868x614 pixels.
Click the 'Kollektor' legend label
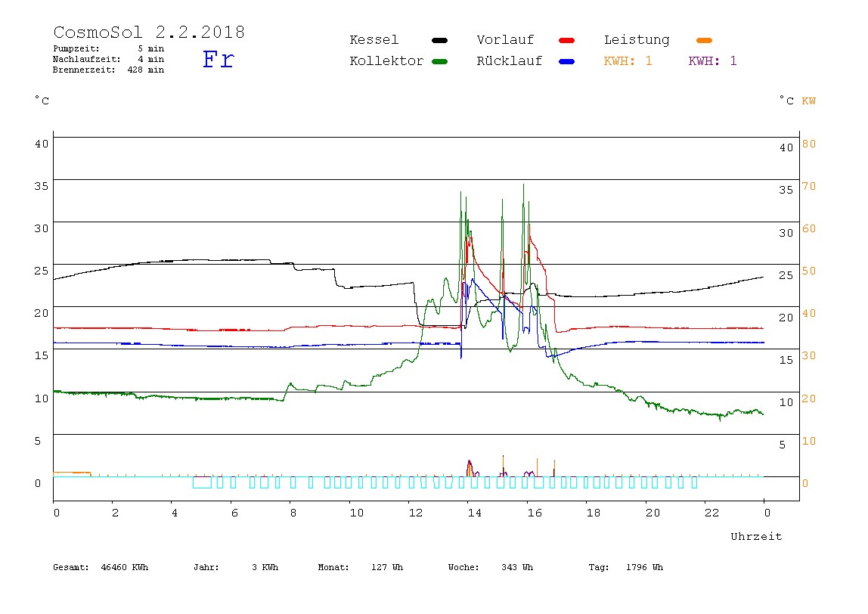tap(386, 61)
